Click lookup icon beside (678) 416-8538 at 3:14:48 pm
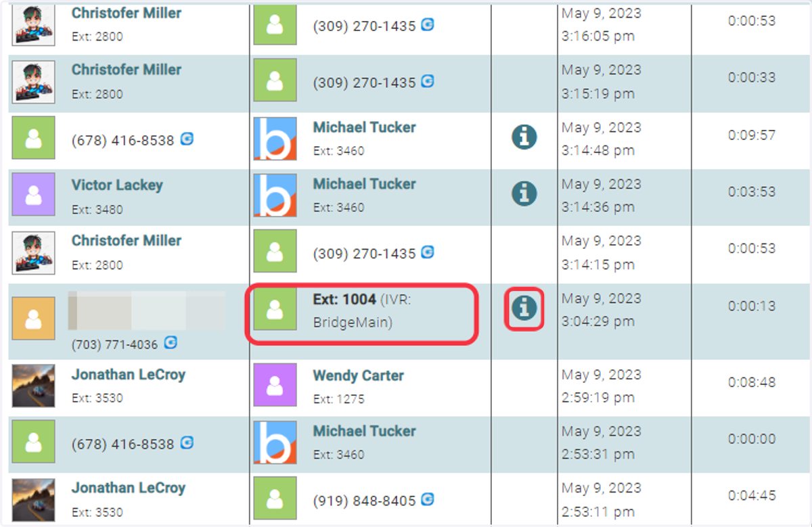The height and width of the screenshot is (527, 812). pos(187,139)
